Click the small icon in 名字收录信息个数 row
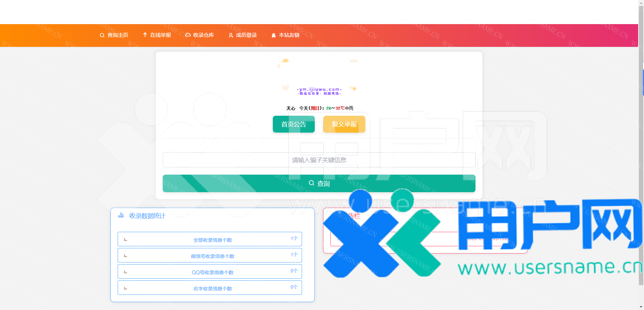Viewport: 644px width, 310px height. (x=126, y=288)
